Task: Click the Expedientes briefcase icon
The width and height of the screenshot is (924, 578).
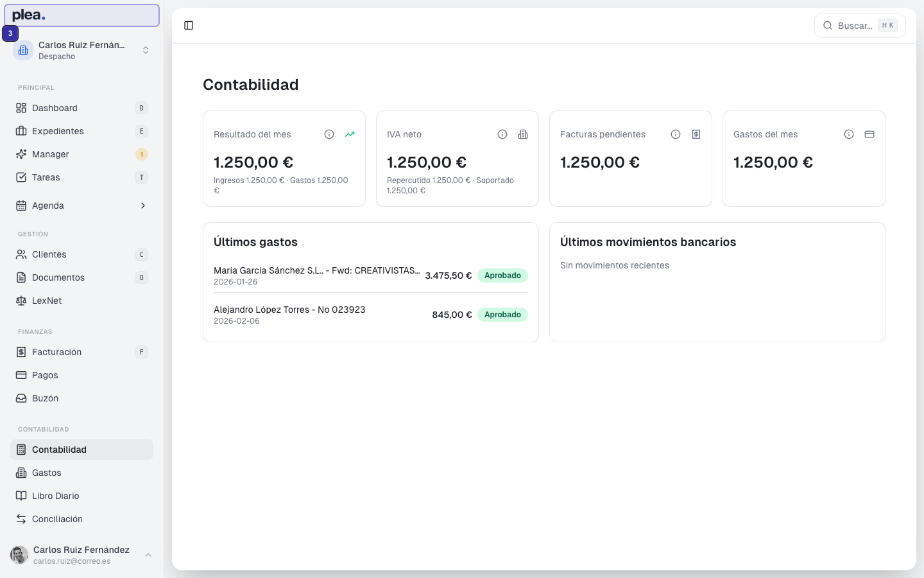Action: [x=21, y=131]
